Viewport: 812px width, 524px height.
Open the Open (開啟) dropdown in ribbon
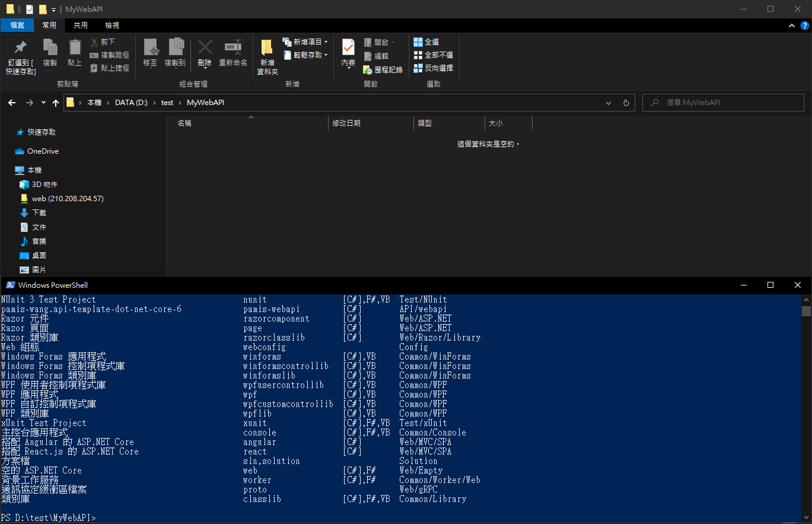point(379,43)
